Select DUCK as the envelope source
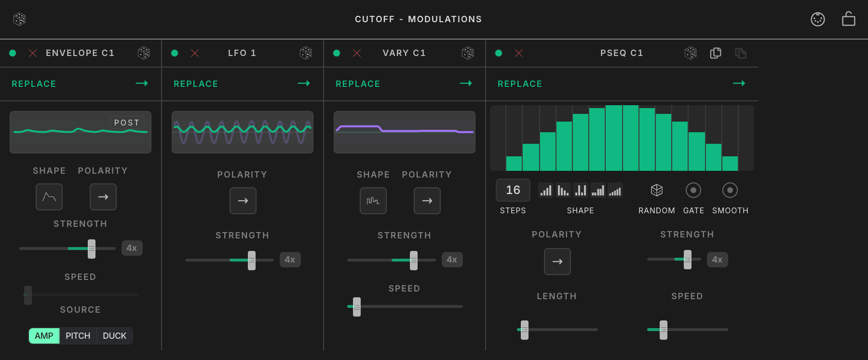Viewport: 868px width, 360px height. click(115, 336)
